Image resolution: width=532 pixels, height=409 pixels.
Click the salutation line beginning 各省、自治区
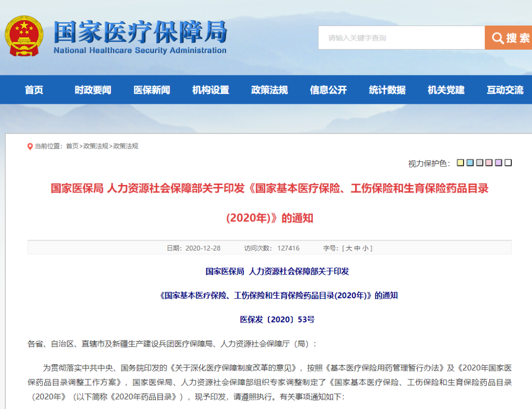point(172,344)
